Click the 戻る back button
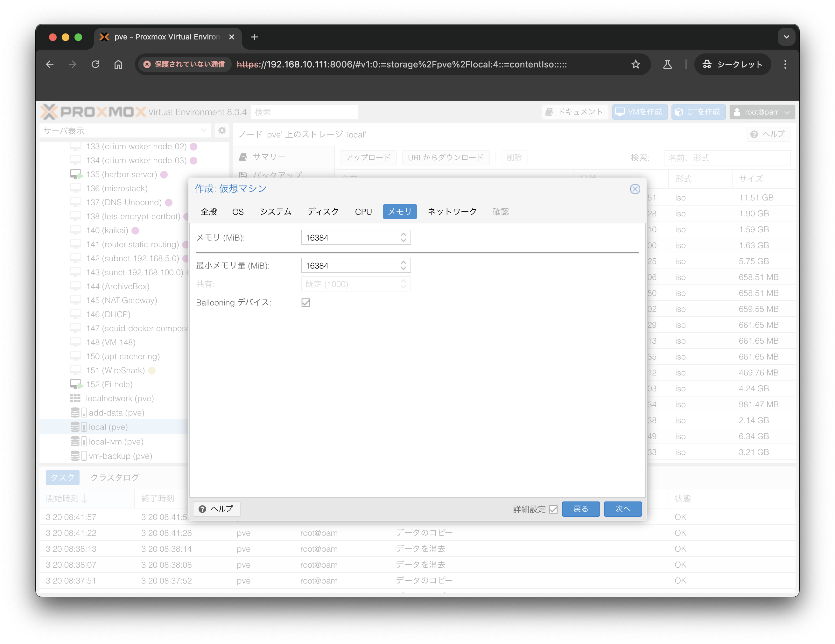835x644 pixels. point(580,509)
